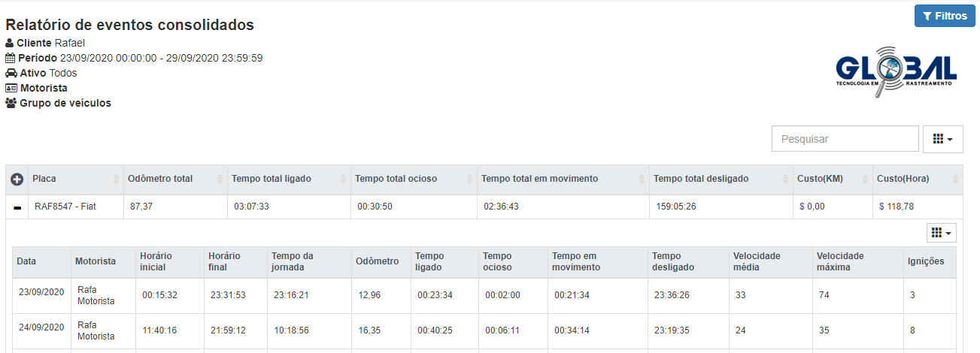Click the Motorista column header in inner table
Image resolution: width=980 pixels, height=353 pixels.
tap(96, 261)
